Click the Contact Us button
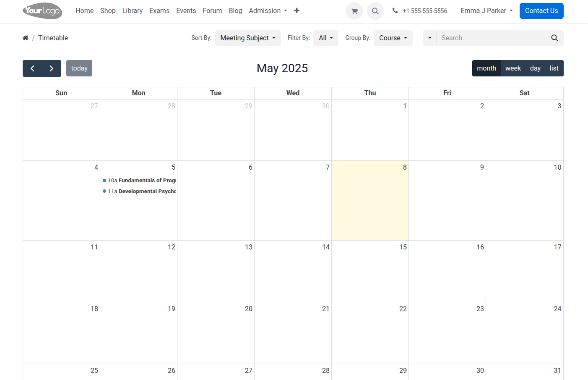This screenshot has width=588, height=380. [x=541, y=11]
